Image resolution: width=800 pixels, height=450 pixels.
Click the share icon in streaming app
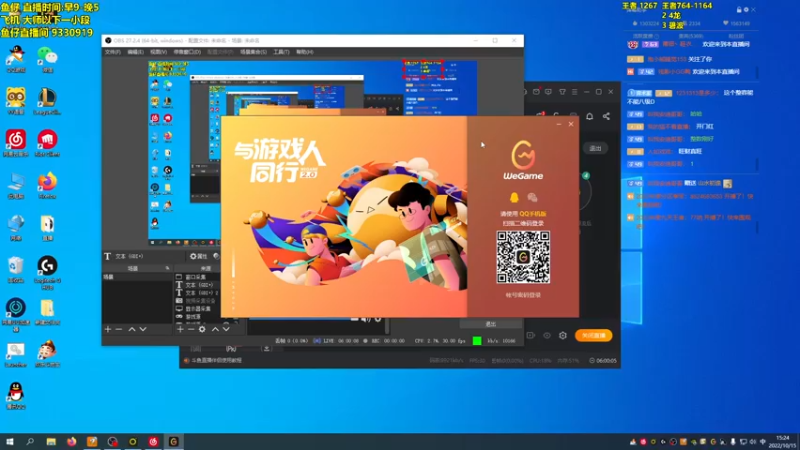pyautogui.click(x=606, y=116)
